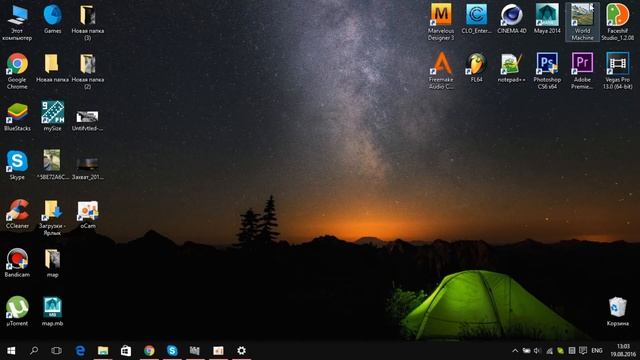Viewport: 640px width, 360px height.
Task: Open the network signal tray icon
Action: click(549, 351)
